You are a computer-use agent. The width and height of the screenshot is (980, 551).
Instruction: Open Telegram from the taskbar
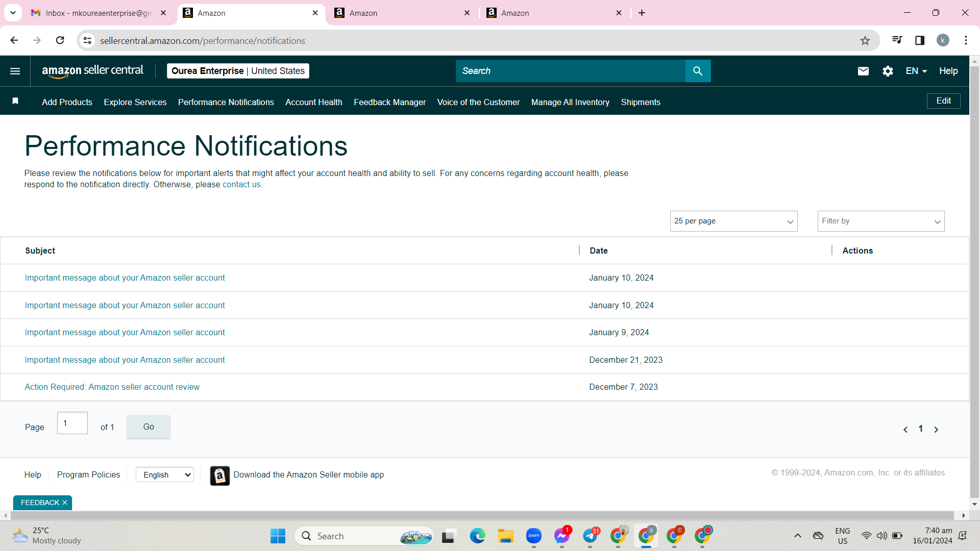(590, 536)
